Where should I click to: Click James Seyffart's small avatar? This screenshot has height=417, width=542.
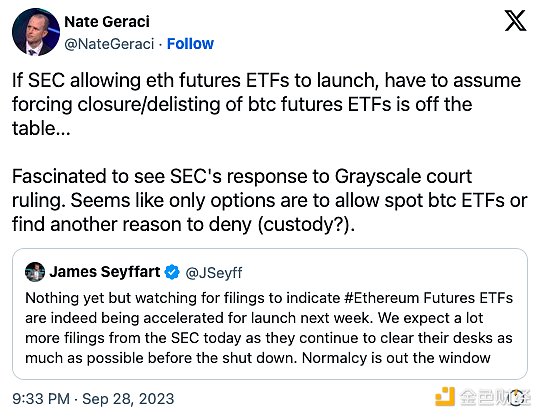(x=35, y=272)
